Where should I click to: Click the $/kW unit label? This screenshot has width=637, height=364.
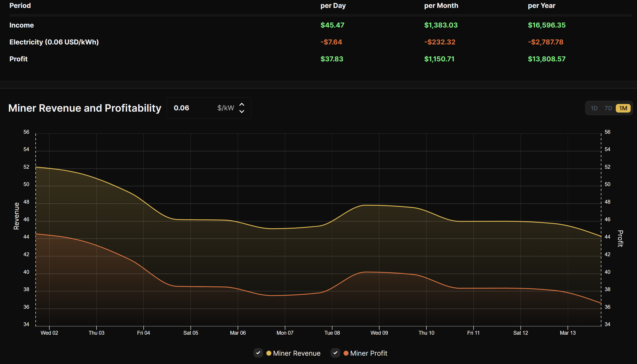pos(226,108)
